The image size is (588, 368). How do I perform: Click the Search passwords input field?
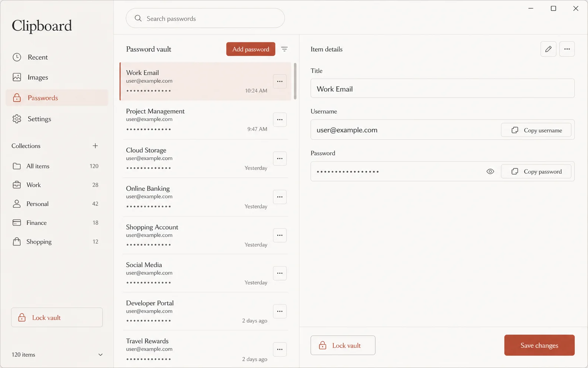(x=205, y=18)
